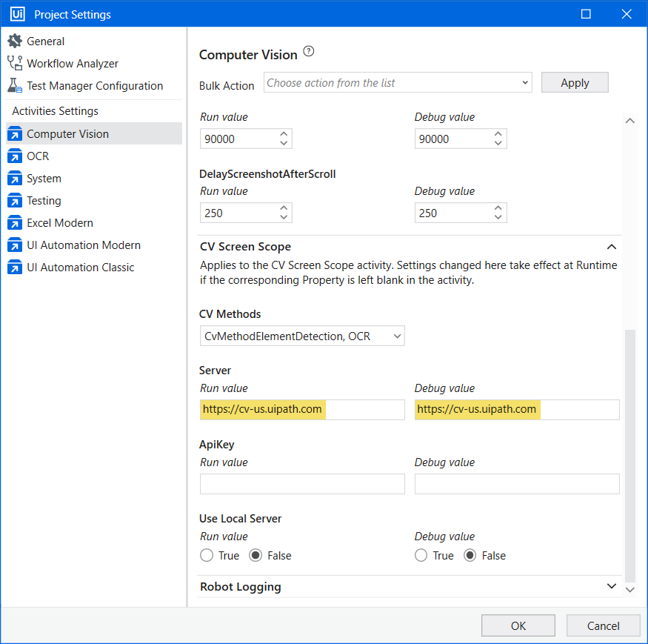Increase the 90000 Run value
This screenshot has width=648, height=644.
coord(284,134)
